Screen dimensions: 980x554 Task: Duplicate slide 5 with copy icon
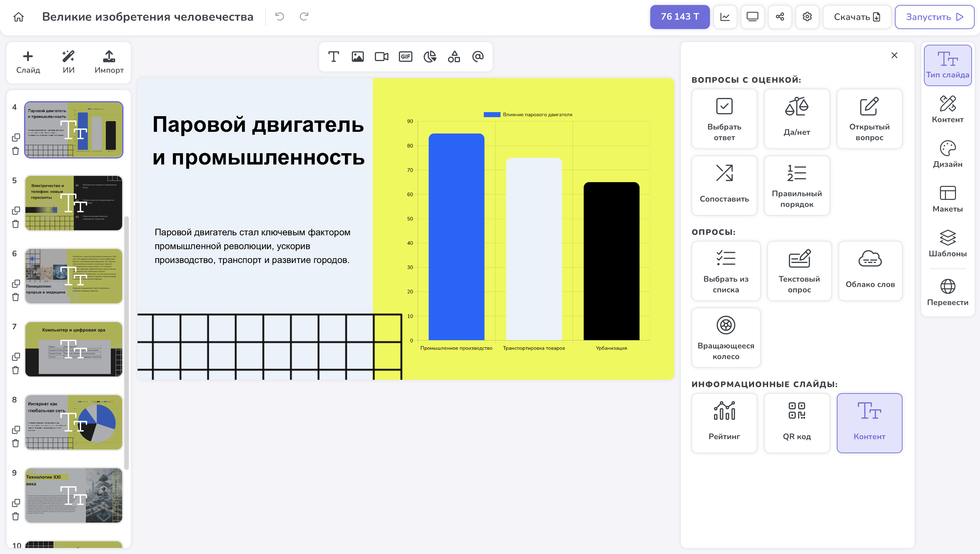coord(16,210)
